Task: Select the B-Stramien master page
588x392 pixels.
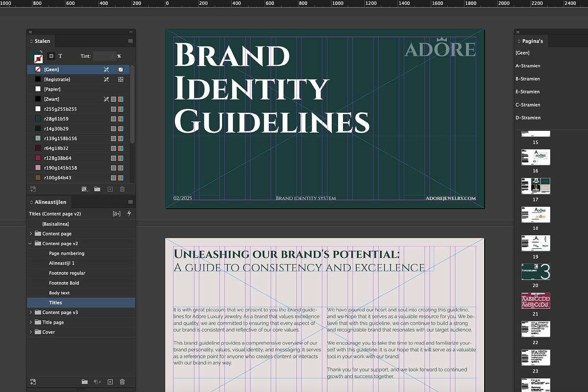Action: click(528, 78)
